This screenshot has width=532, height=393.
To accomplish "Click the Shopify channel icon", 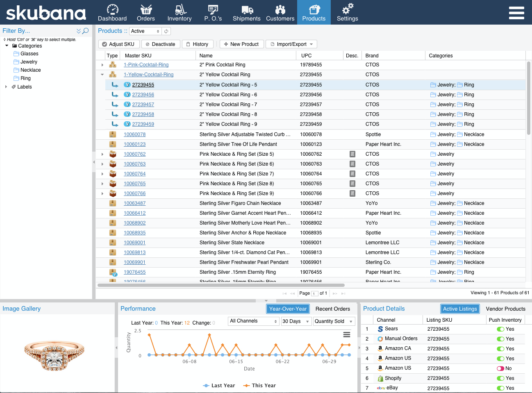I will [x=380, y=378].
